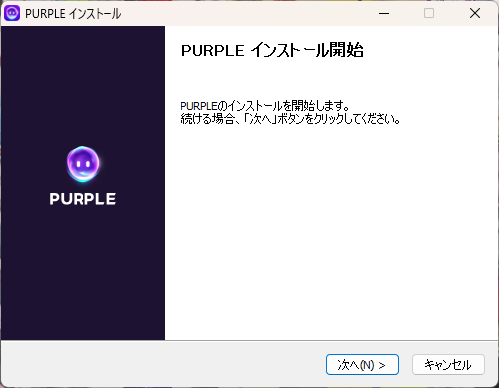Click the PURPLE wordmark under the mascot
This screenshot has width=499, height=388.
click(83, 199)
